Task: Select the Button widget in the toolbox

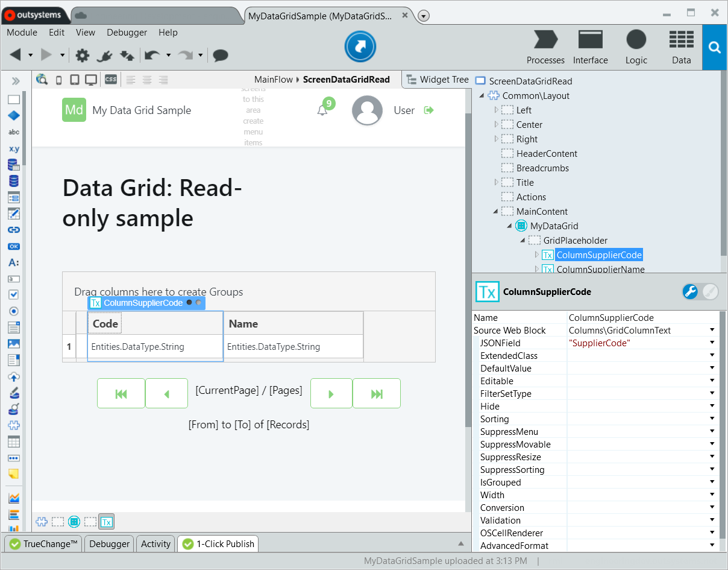Action: [x=13, y=246]
